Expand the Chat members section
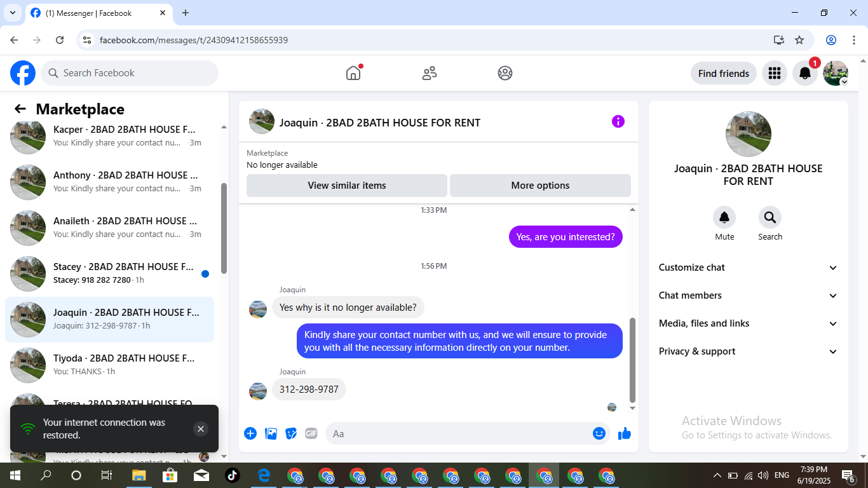 click(749, 295)
